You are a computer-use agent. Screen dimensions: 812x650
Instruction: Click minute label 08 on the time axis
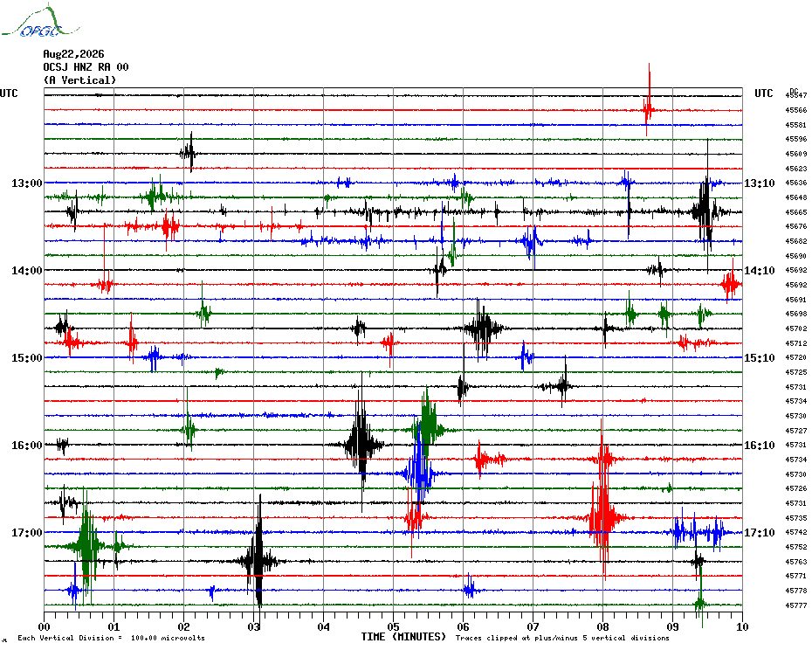coord(602,626)
